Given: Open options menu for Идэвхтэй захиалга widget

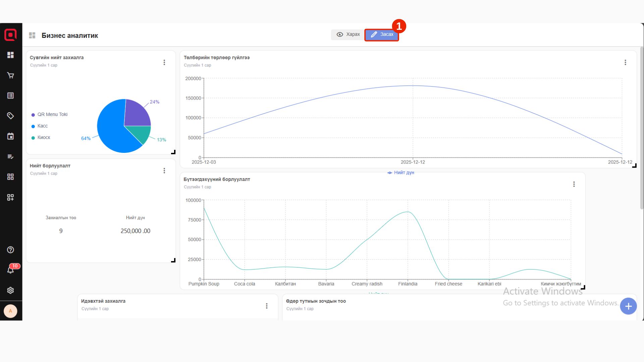Looking at the screenshot, I should click(x=267, y=306).
